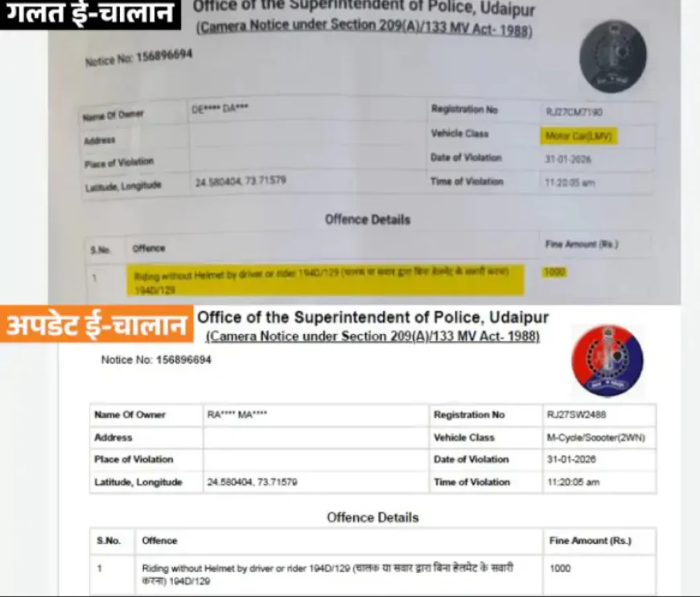Viewport: 700px width, 597px height.
Task: Click the colored Rajasthan Police emblem
Action: [x=607, y=360]
